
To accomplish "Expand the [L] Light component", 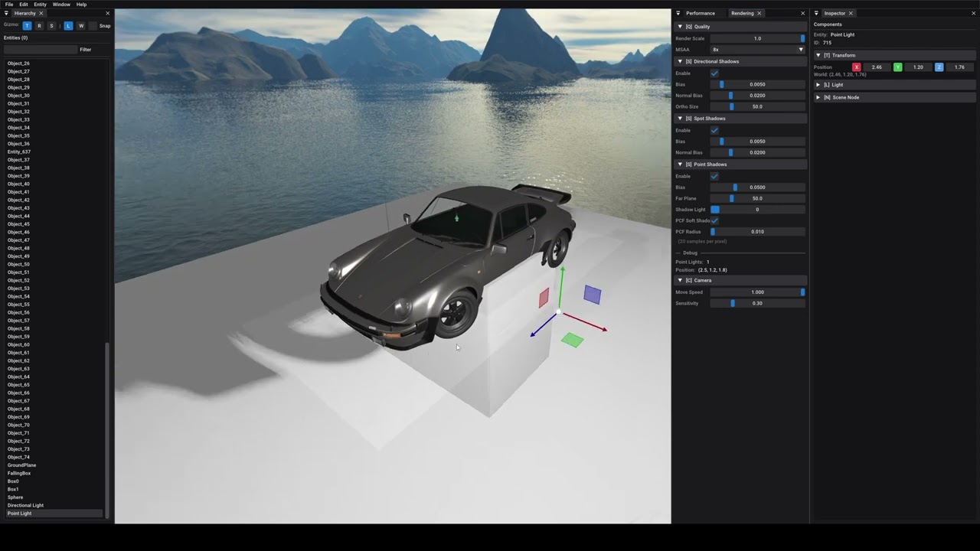I will point(894,85).
